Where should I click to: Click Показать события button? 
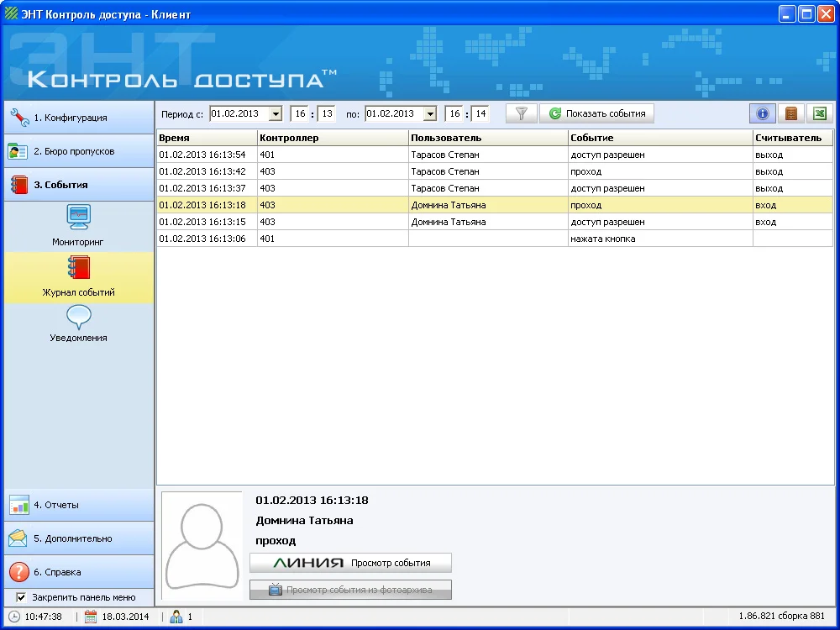point(596,113)
